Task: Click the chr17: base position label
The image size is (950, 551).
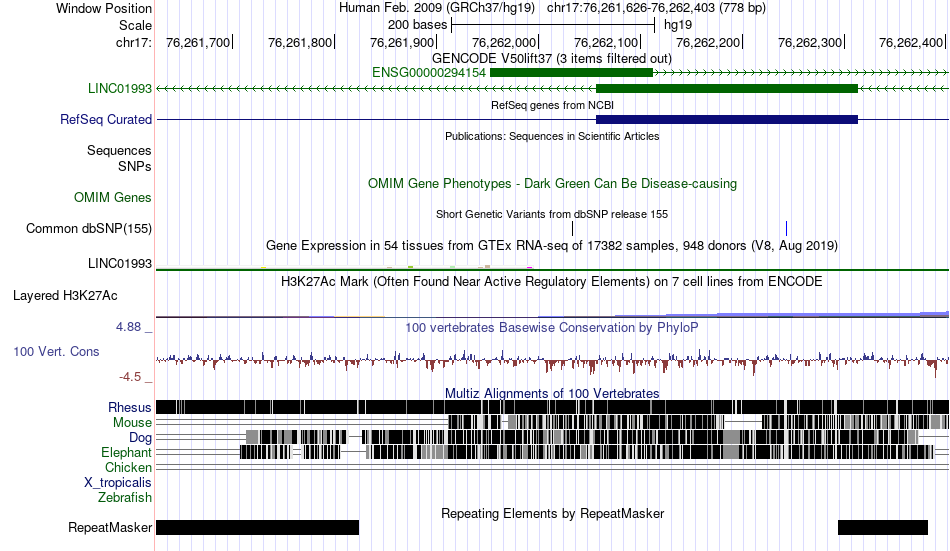Action: (x=133, y=42)
